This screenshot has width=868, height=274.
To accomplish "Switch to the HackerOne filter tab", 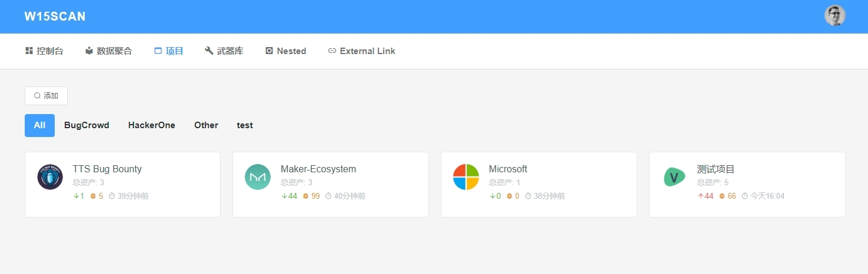I will point(152,125).
